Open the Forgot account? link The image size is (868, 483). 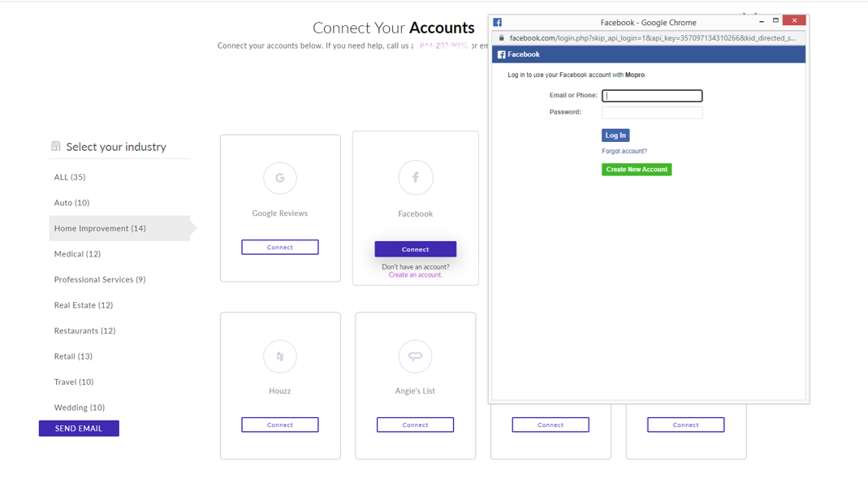point(624,151)
